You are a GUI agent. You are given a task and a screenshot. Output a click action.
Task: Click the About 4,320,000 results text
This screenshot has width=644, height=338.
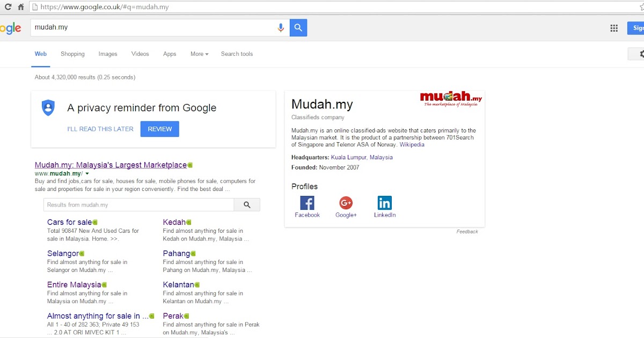tap(85, 77)
